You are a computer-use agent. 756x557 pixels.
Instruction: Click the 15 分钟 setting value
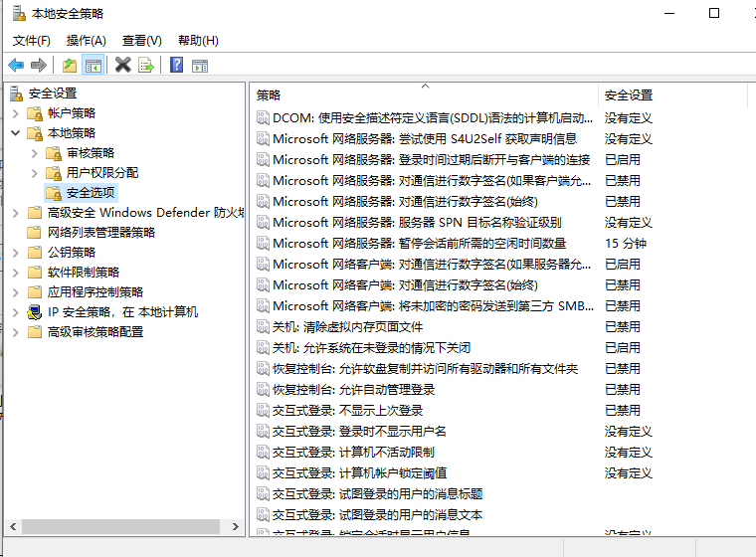pyautogui.click(x=626, y=244)
